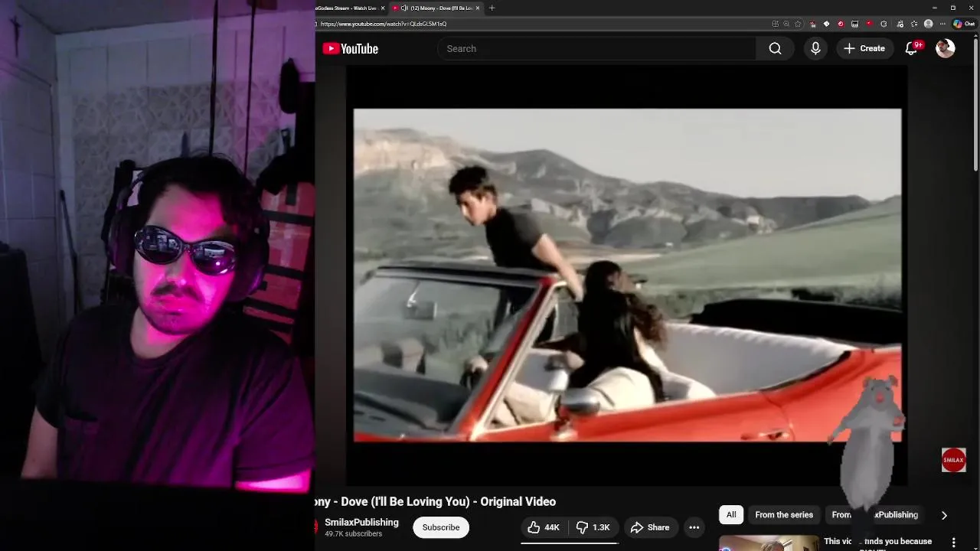Select the All filter chip

[x=731, y=515]
